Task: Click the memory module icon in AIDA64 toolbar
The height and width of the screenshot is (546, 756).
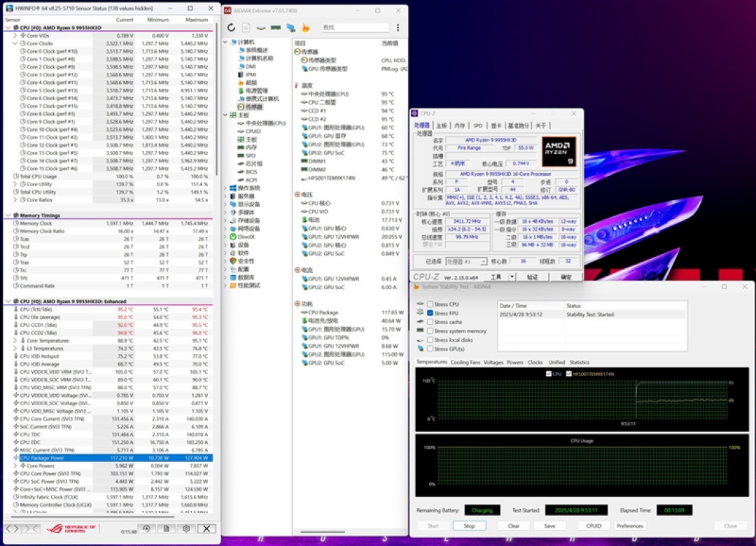Action: coord(276,27)
